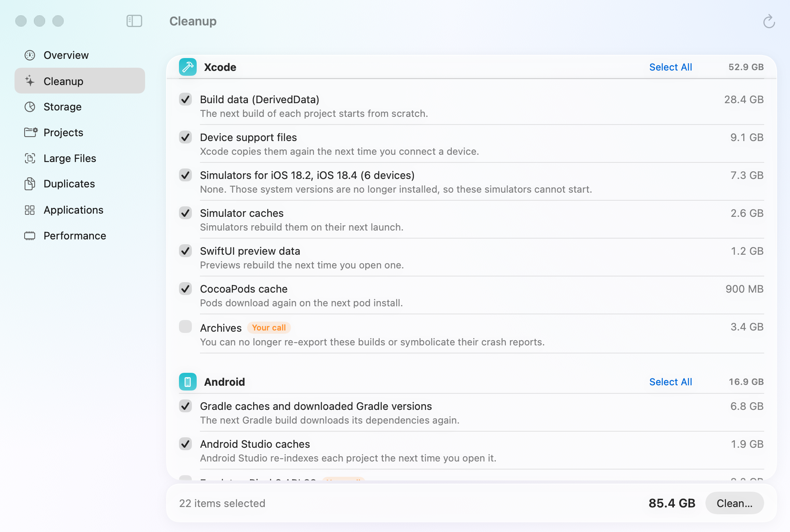Click the Duplicates documents icon
The width and height of the screenshot is (790, 532).
click(30, 184)
